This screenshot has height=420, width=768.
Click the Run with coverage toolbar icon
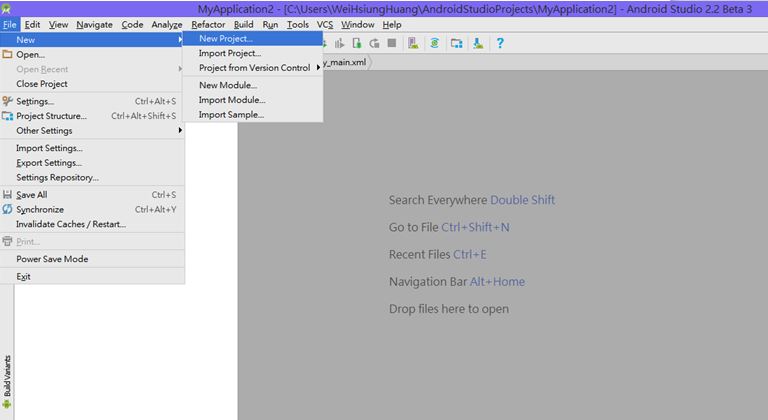pos(339,44)
